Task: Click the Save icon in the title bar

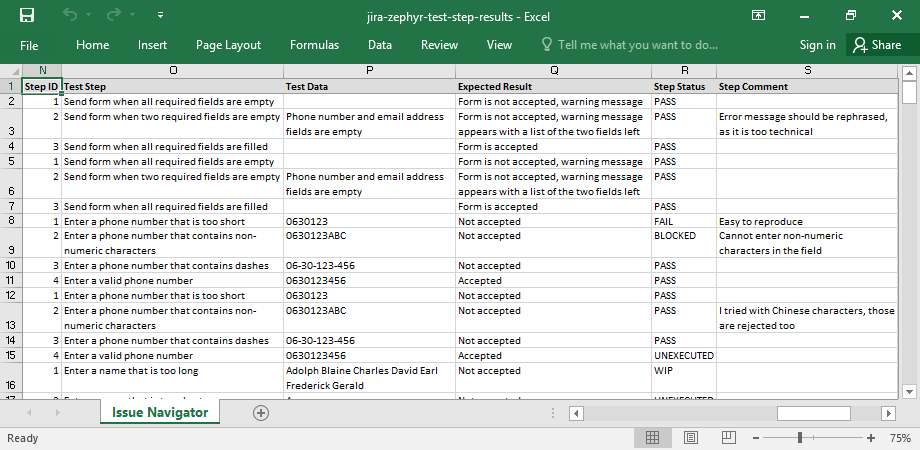Action: click(27, 15)
